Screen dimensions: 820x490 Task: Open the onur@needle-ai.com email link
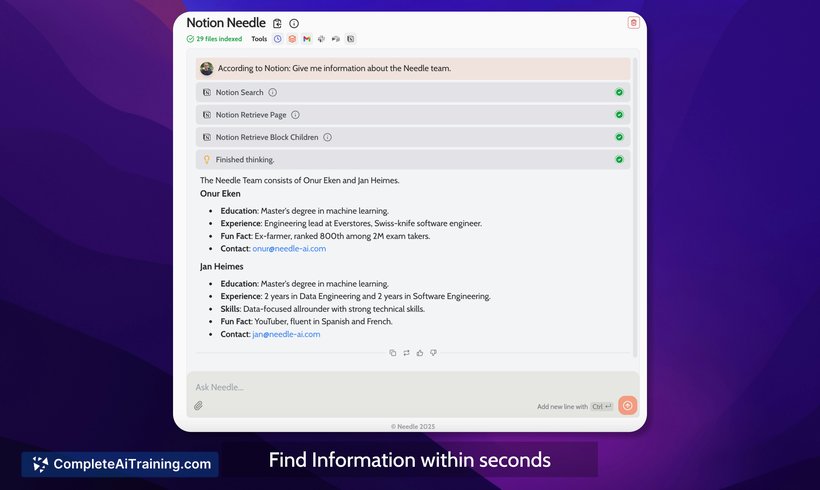point(289,249)
